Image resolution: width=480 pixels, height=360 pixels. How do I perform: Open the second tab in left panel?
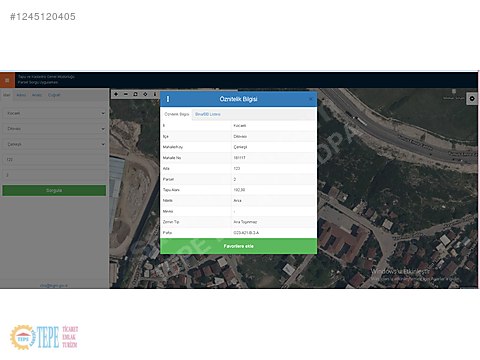click(21, 95)
